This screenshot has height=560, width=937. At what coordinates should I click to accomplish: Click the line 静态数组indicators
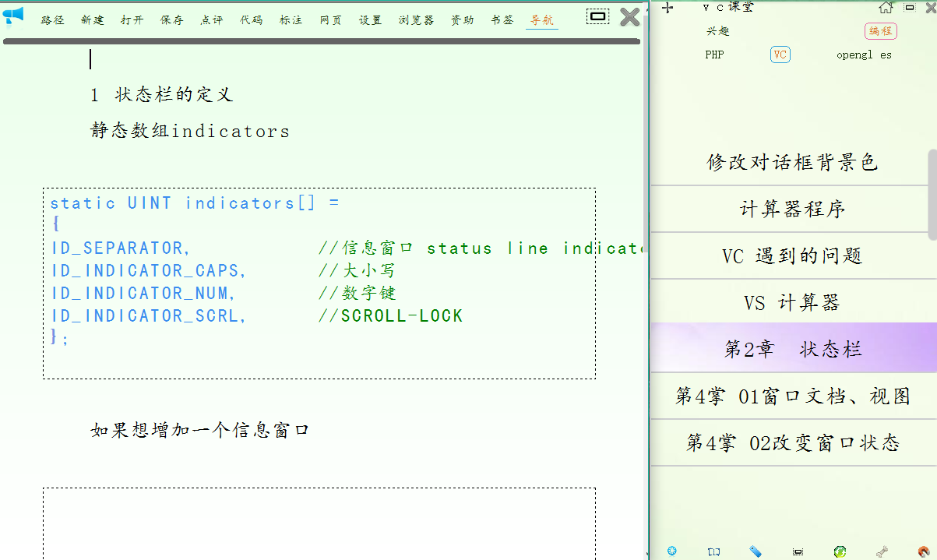pos(190,131)
